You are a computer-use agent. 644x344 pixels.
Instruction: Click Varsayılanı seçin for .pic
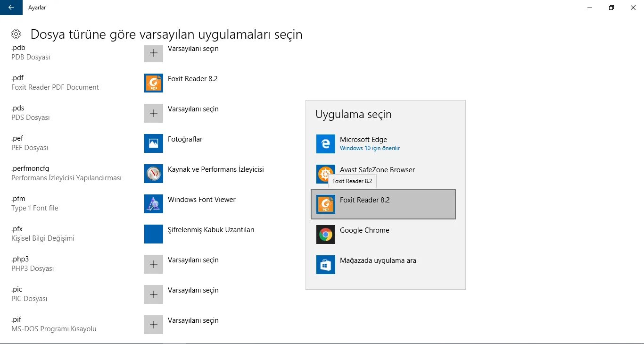coord(193,290)
